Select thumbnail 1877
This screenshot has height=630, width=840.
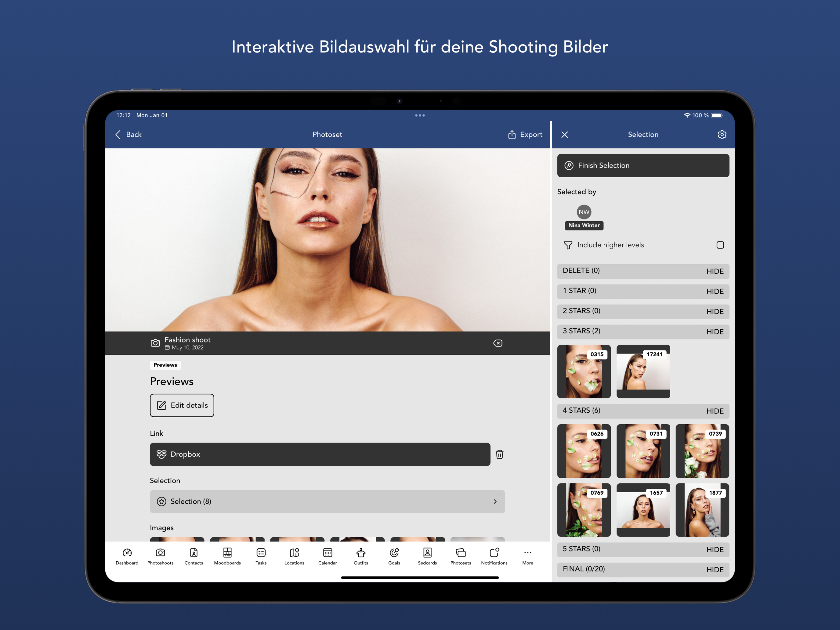click(x=702, y=510)
